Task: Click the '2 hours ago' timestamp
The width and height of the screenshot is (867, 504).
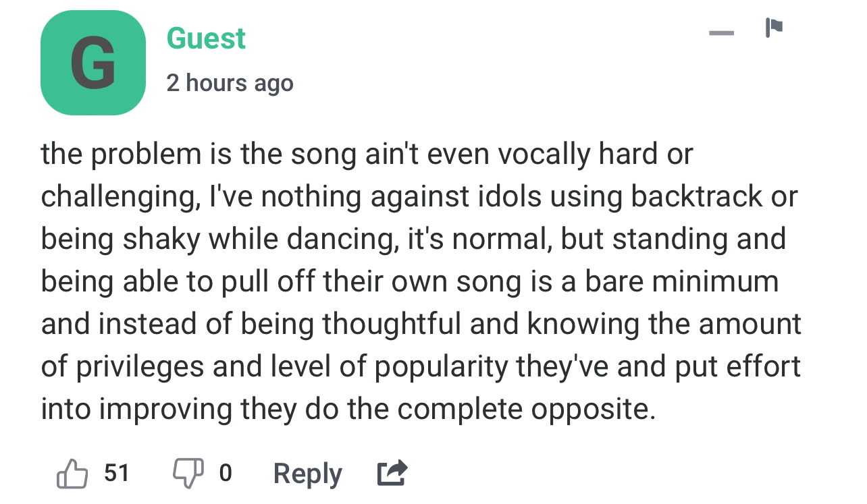Action: pos(230,83)
